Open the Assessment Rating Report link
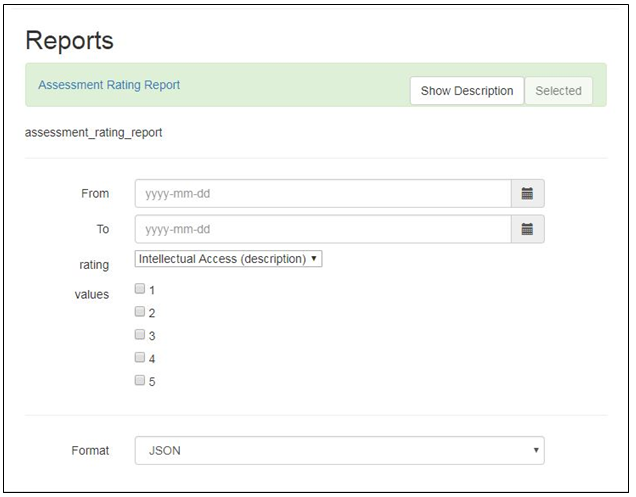Image resolution: width=636 pixels, height=497 pixels. (x=109, y=85)
